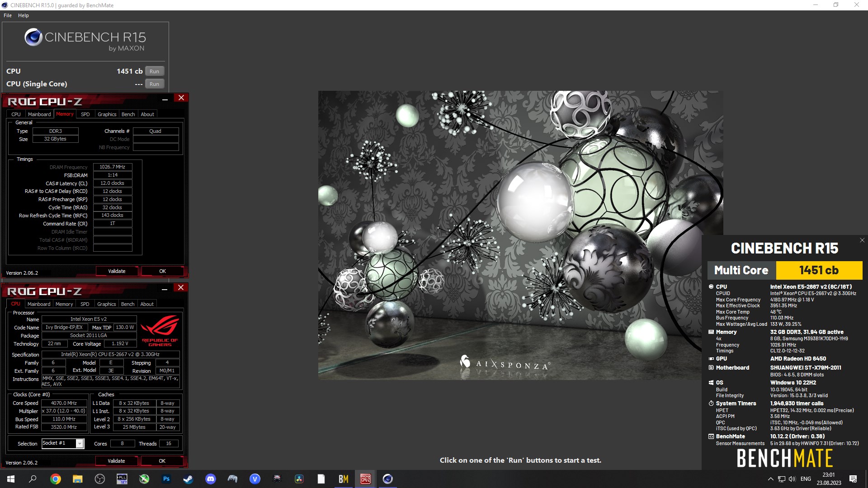Open About tab in lower CPU-Z window
868x488 pixels.
(x=147, y=304)
